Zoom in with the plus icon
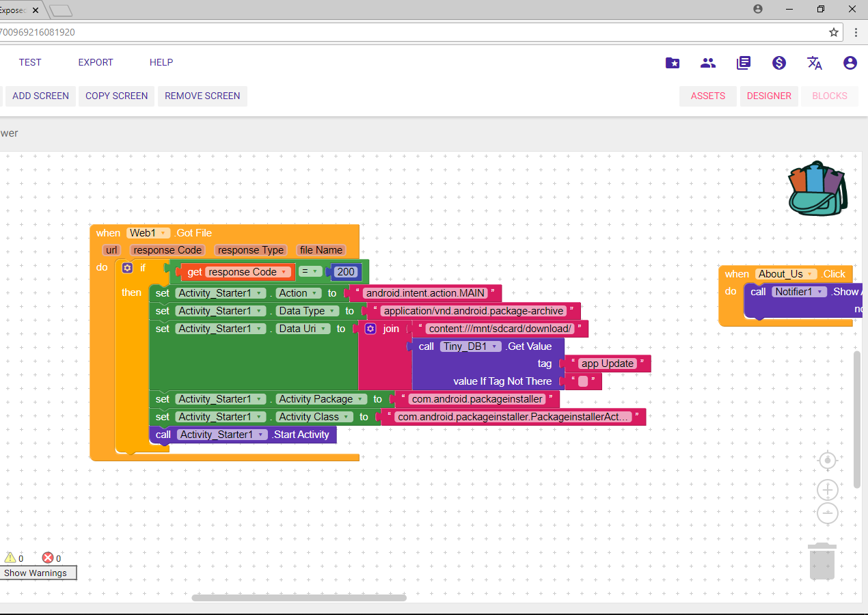 828,490
